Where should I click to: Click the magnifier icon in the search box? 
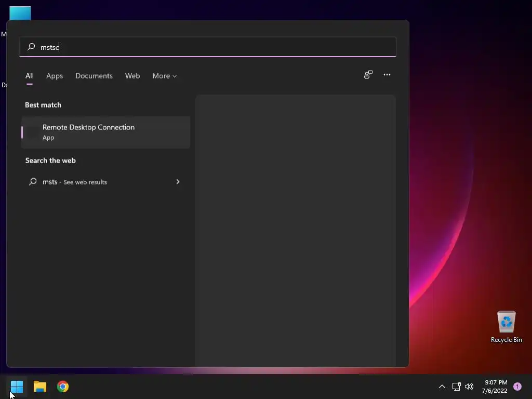coord(31,46)
